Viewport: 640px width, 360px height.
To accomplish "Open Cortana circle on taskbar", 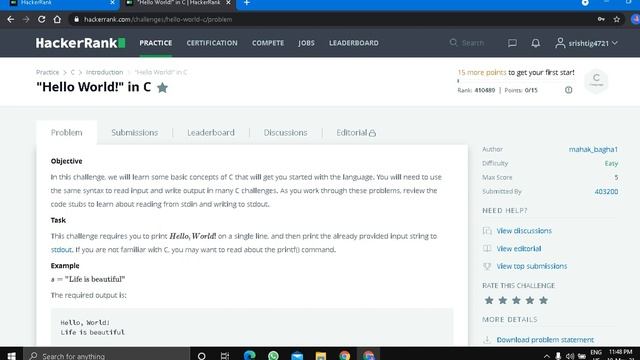I will coord(201,356).
